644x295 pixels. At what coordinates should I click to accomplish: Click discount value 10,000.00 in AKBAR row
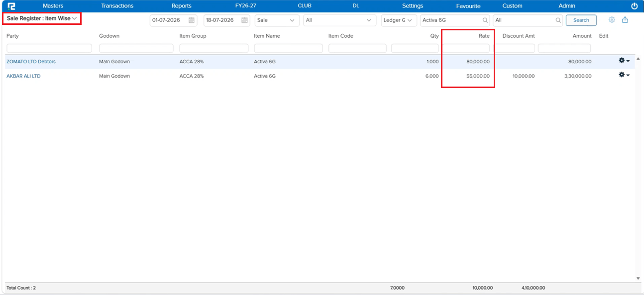pos(523,76)
